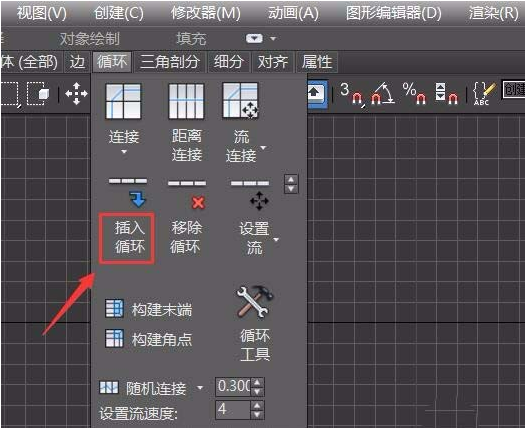Select the 循环 ribbon panel tab
Viewport: 525px width, 429px height.
pos(112,62)
